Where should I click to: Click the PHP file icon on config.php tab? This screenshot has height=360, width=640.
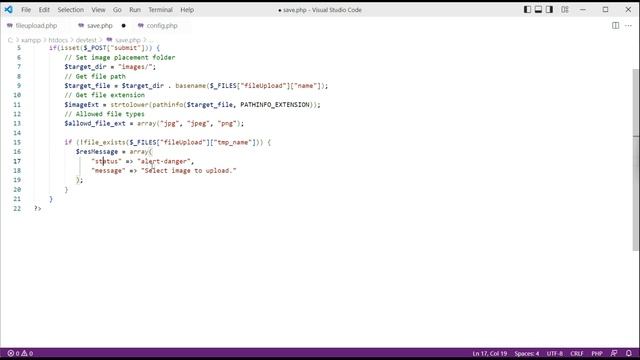141,25
